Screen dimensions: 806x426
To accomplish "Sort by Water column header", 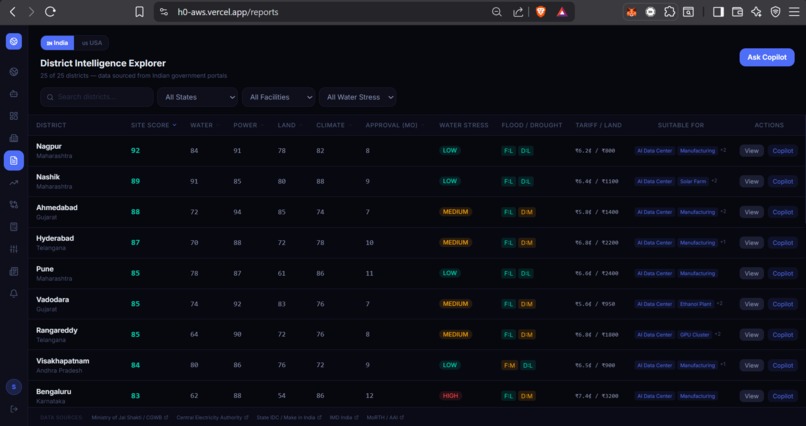I will coord(203,125).
